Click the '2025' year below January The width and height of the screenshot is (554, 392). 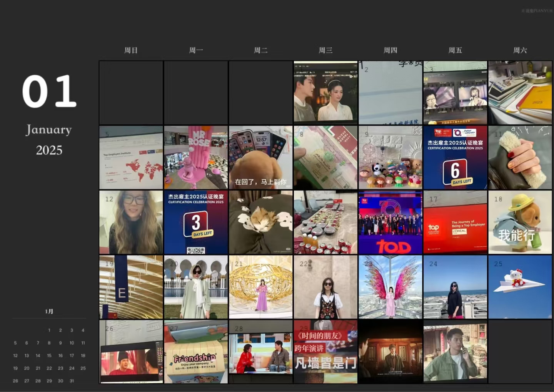[49, 150]
